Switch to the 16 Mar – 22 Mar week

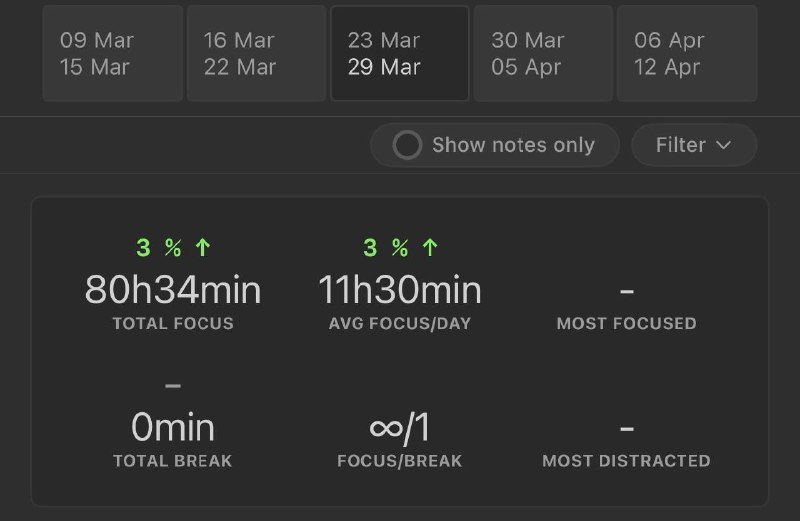[256, 54]
